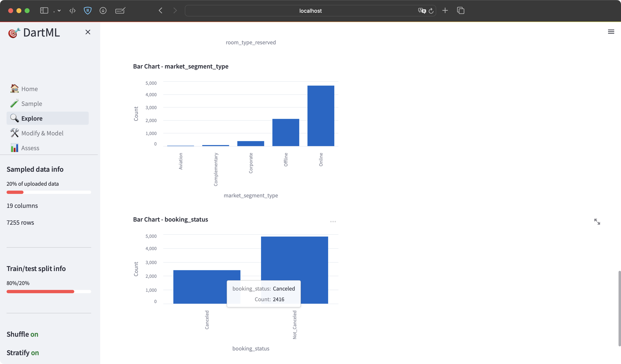Click the keyboard edit extension icon
Viewport: 621px width, 364px height.
coord(120,11)
